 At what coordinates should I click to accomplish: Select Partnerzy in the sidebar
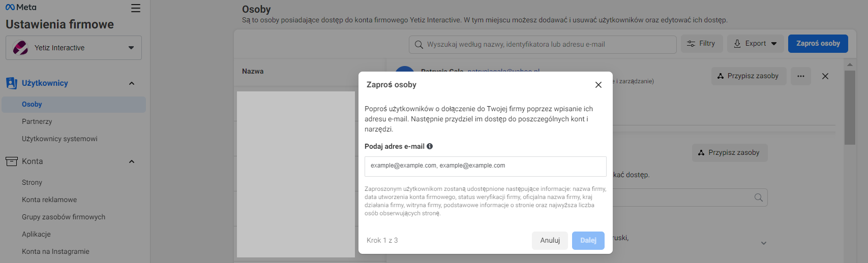(37, 121)
